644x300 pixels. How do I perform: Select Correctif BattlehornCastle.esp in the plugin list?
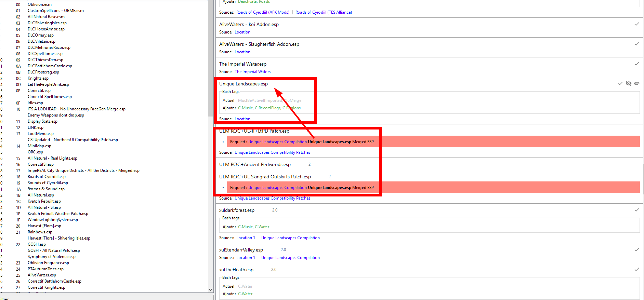(54, 281)
